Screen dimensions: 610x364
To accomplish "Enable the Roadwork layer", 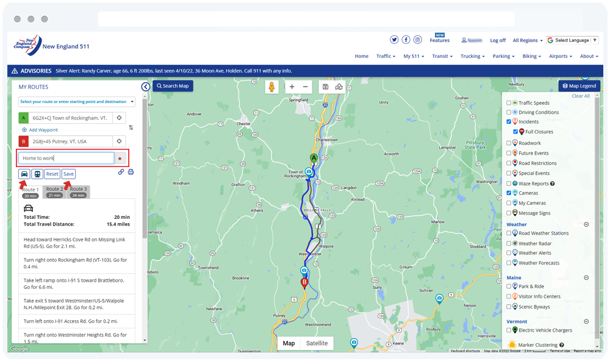I will pos(509,143).
